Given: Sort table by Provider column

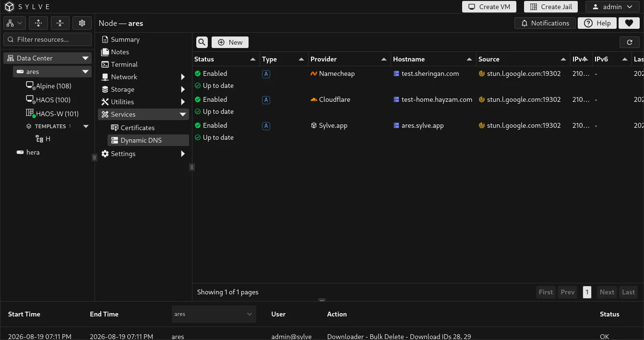Looking at the screenshot, I should coord(349,59).
